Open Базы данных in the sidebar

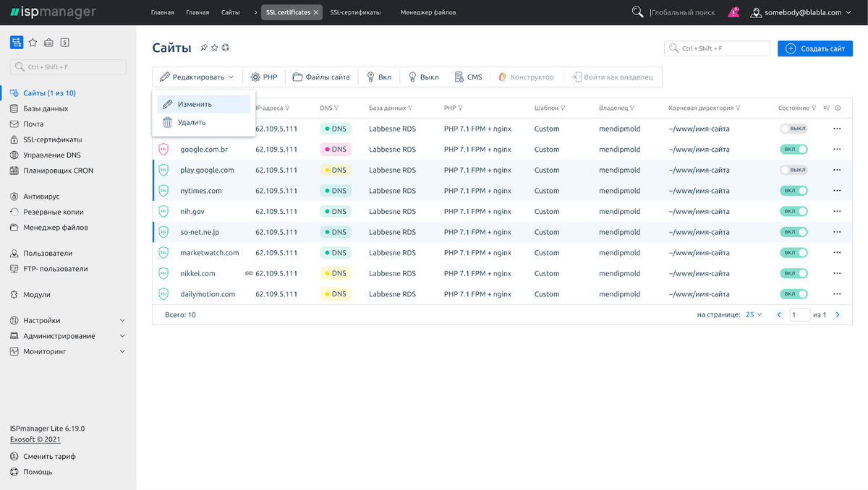pos(46,108)
